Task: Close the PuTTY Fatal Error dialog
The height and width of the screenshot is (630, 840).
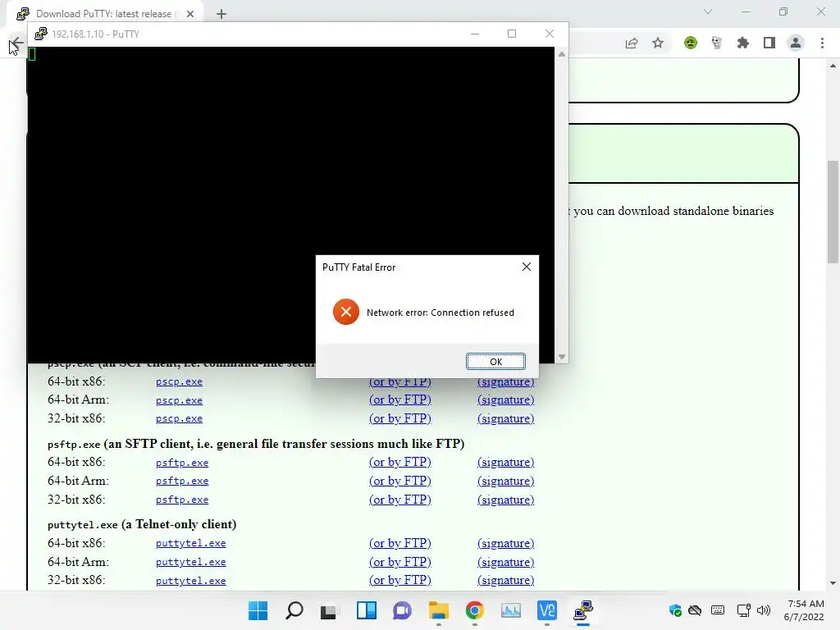Action: pyautogui.click(x=527, y=267)
